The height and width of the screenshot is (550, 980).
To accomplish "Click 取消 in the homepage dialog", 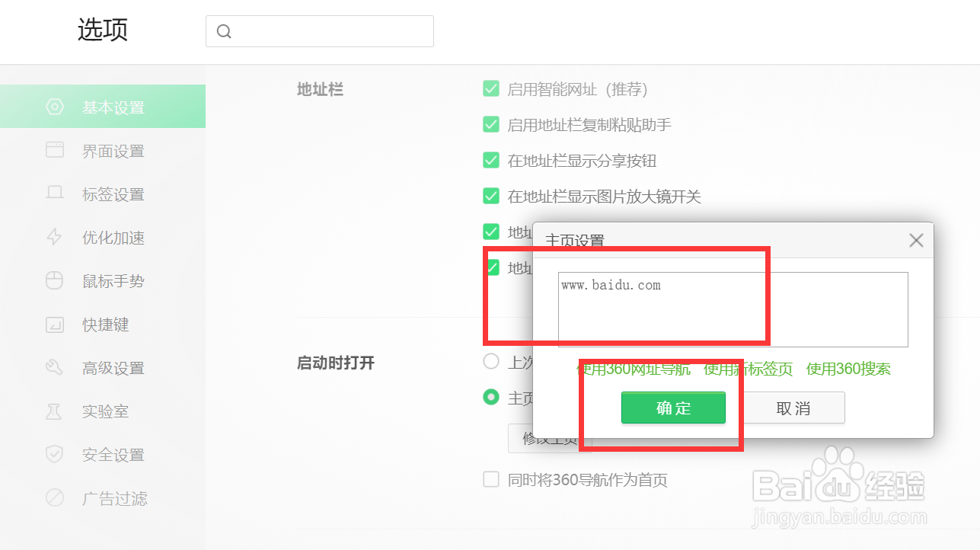I will point(793,408).
